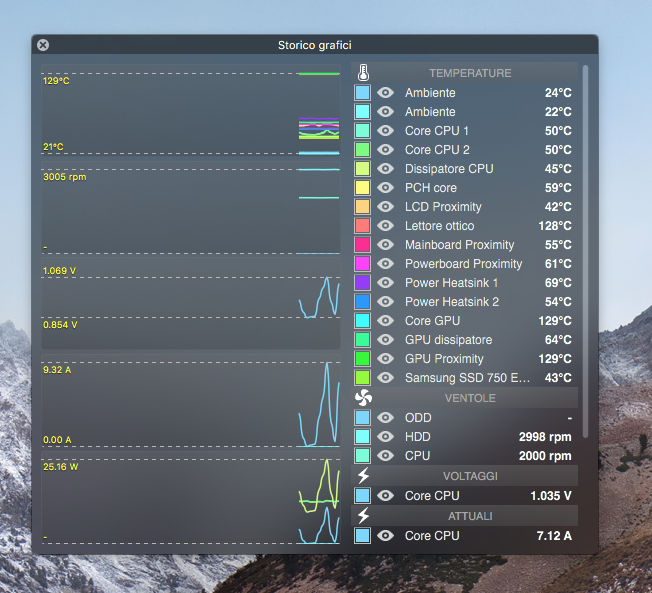Click the fan icon beside VENTOLE
Image resolution: width=652 pixels, height=593 pixels.
click(x=363, y=398)
